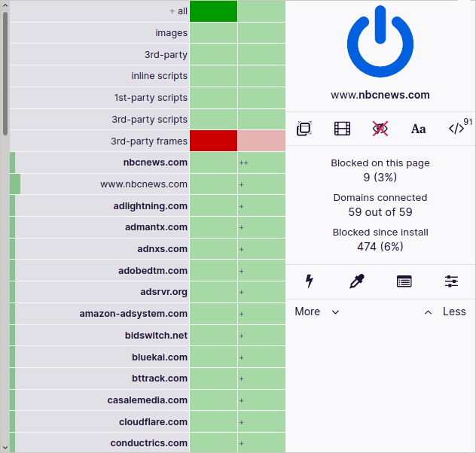Screen dimensions: 476x453
Task: Click the pink local 3rd-party frames cell
Action: [x=261, y=141]
